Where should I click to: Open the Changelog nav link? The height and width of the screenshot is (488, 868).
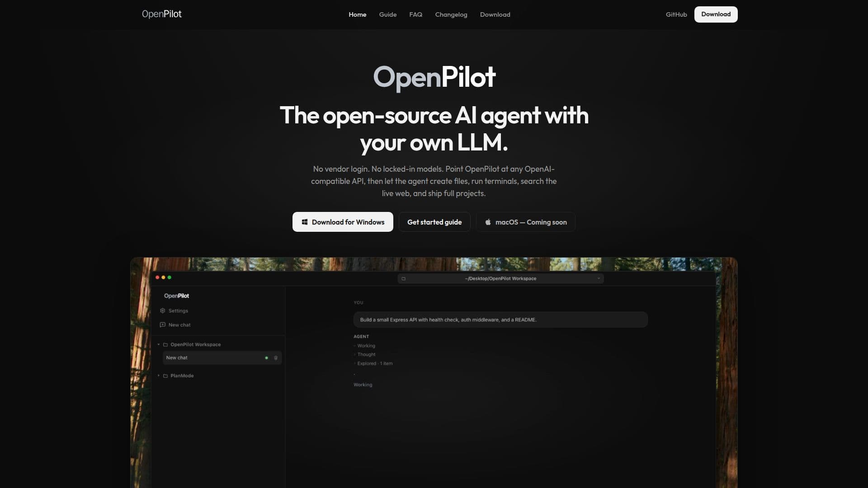pyautogui.click(x=451, y=14)
